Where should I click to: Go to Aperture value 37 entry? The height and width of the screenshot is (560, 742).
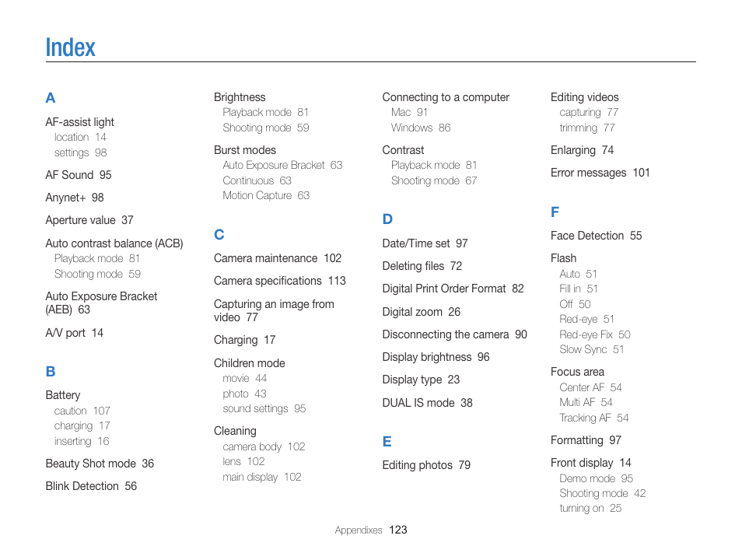coord(89,221)
